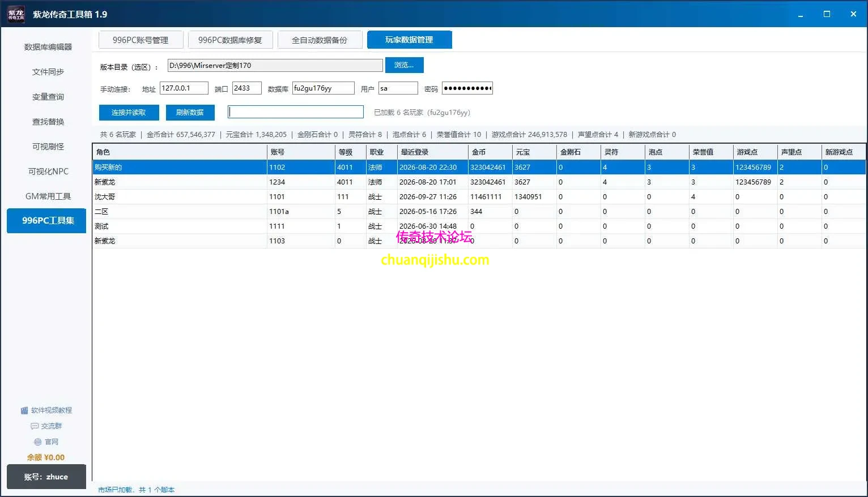The height and width of the screenshot is (497, 868).
Task: Click the 用户 field containing sa
Action: click(398, 88)
